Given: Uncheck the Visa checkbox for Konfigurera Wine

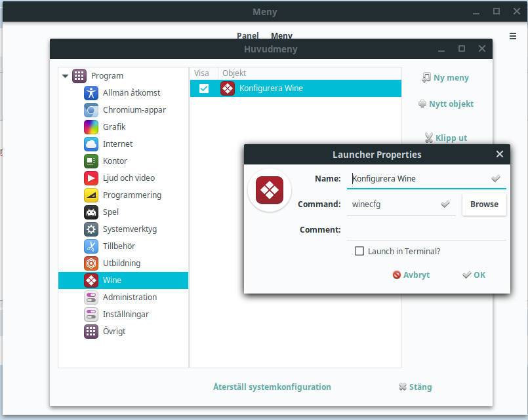Looking at the screenshot, I should pos(204,88).
